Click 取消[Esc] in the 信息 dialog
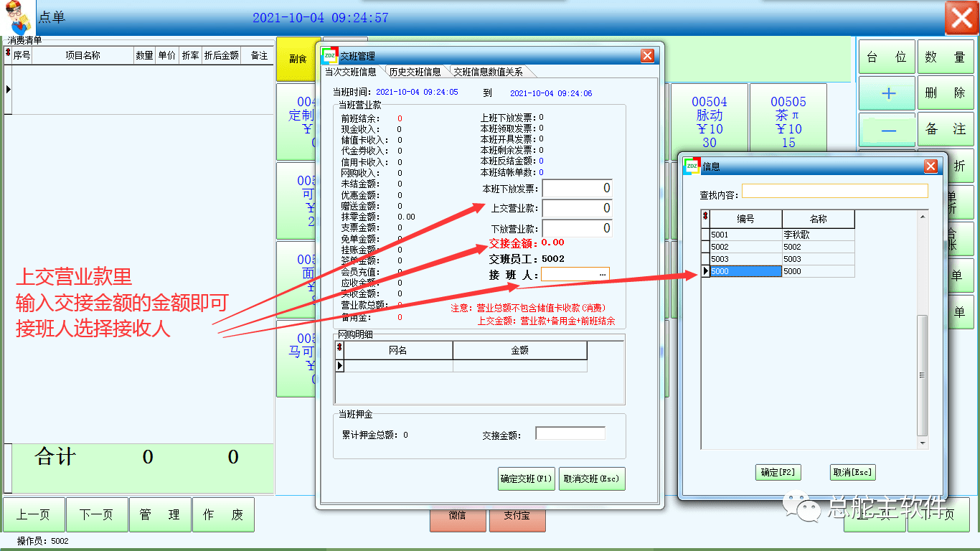This screenshot has width=980, height=551. (852, 472)
